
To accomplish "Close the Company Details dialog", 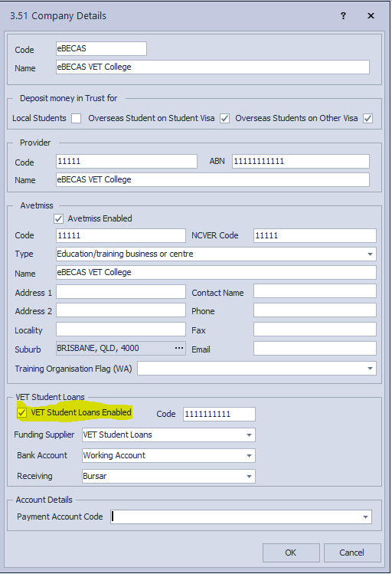I will (371, 16).
